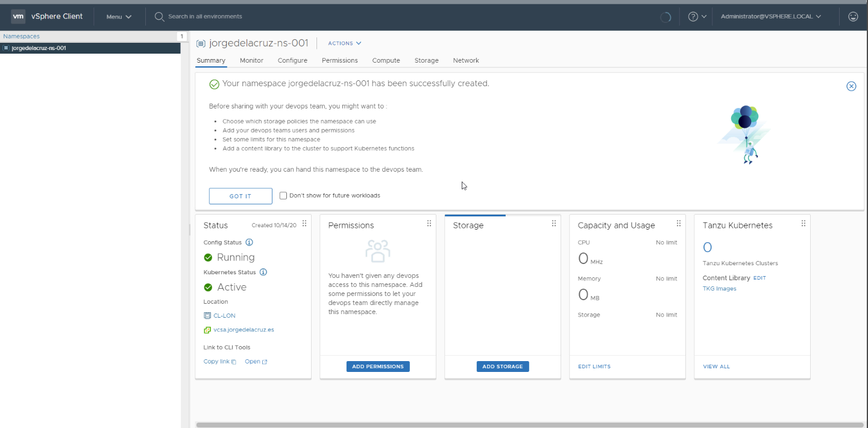The width and height of the screenshot is (868, 428).
Task: Click the green Active status checkmark
Action: (x=208, y=288)
